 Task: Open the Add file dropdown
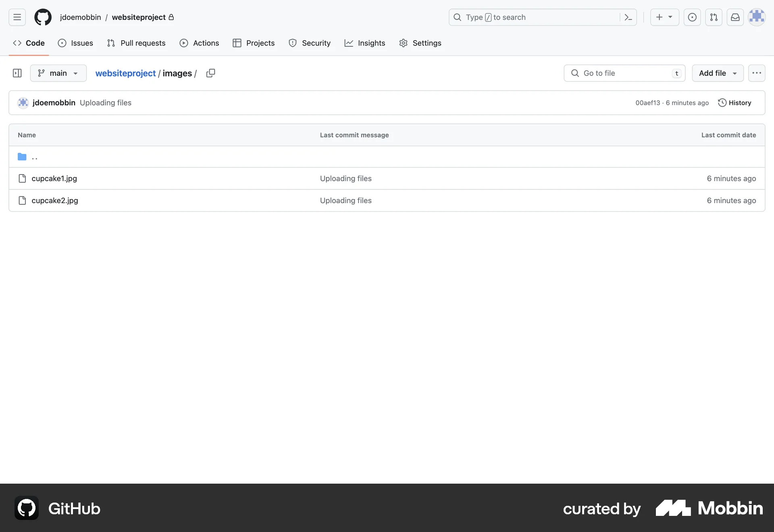(718, 73)
